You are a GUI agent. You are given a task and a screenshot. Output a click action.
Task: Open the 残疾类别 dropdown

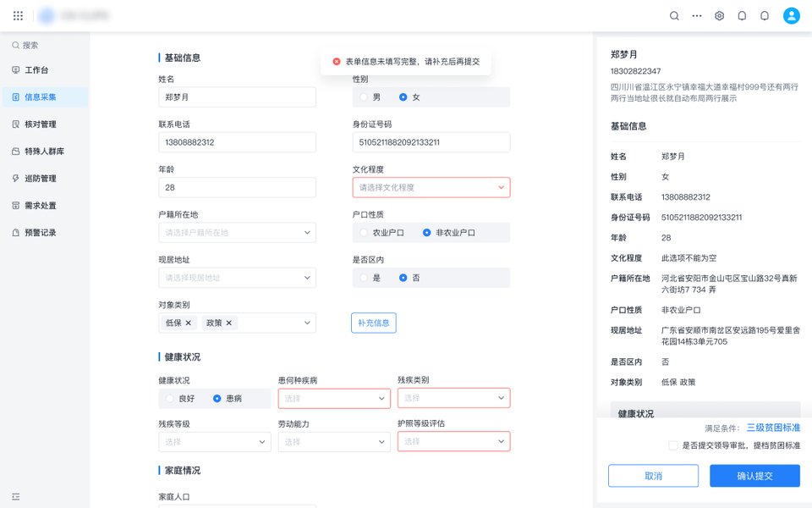coord(453,398)
